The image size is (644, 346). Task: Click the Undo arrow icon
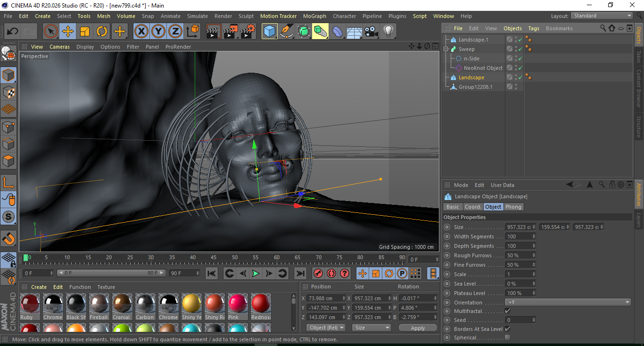(12, 32)
